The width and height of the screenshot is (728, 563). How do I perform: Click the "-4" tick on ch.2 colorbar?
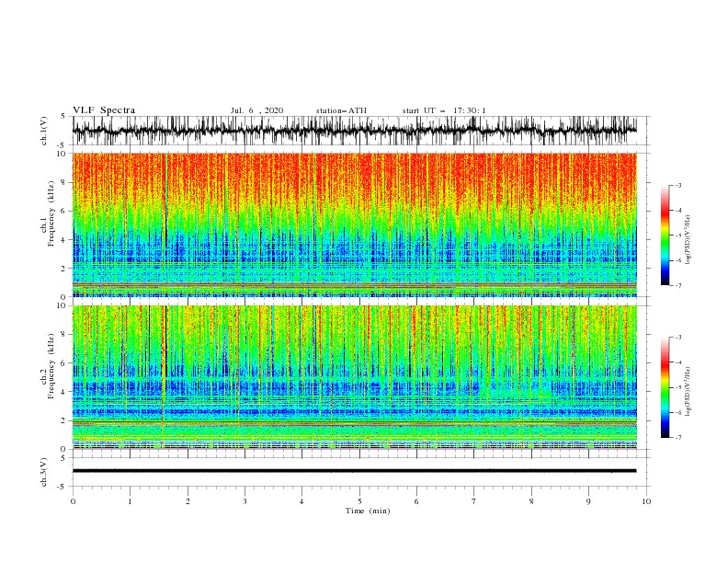point(677,362)
